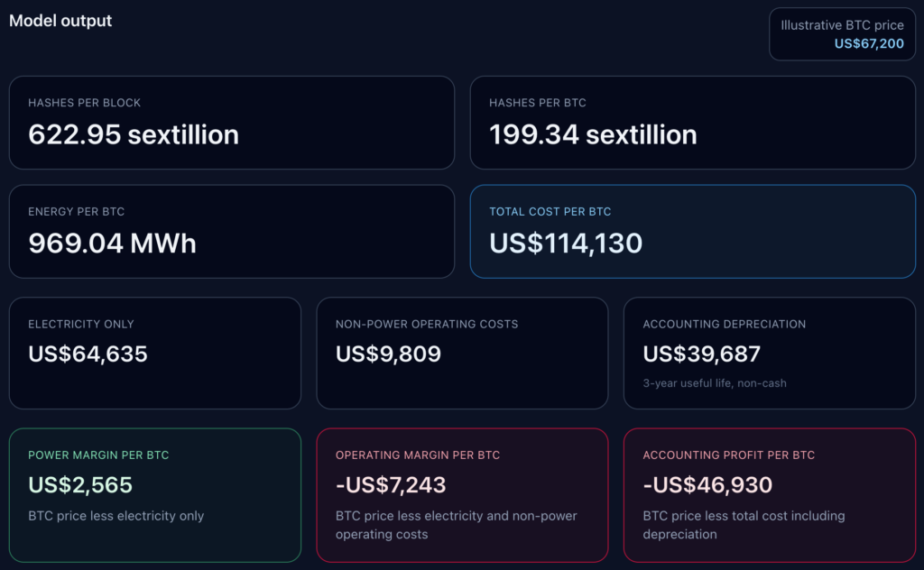This screenshot has width=924, height=570.
Task: Click the Model output heading
Action: [x=60, y=21]
